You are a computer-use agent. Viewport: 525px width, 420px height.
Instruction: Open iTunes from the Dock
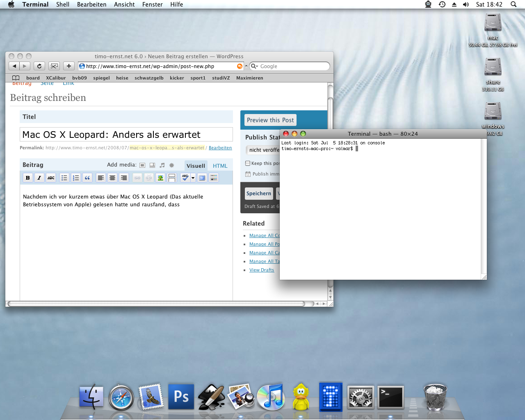pos(270,397)
